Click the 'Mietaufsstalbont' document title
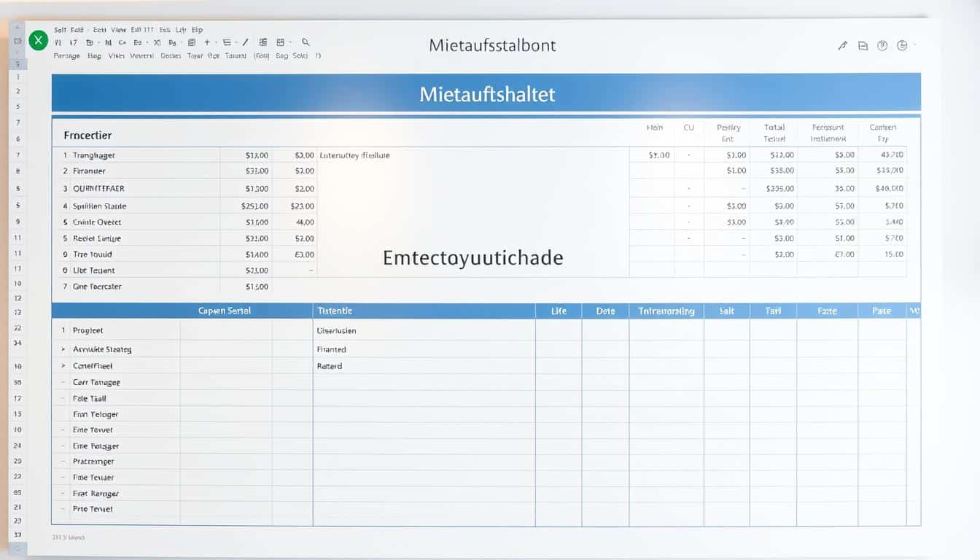Viewport: 980px width, 560px height. pyautogui.click(x=492, y=45)
